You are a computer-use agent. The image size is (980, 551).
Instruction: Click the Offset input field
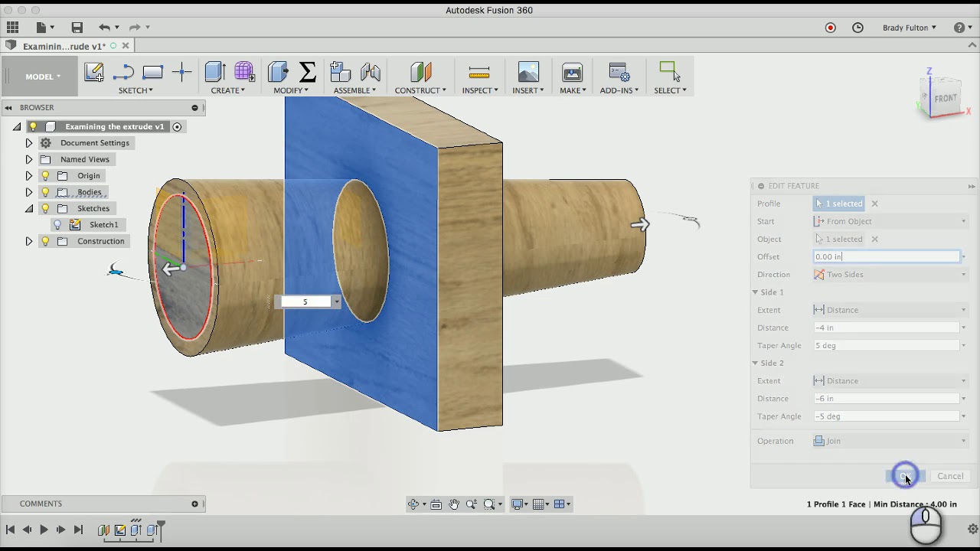pyautogui.click(x=886, y=257)
